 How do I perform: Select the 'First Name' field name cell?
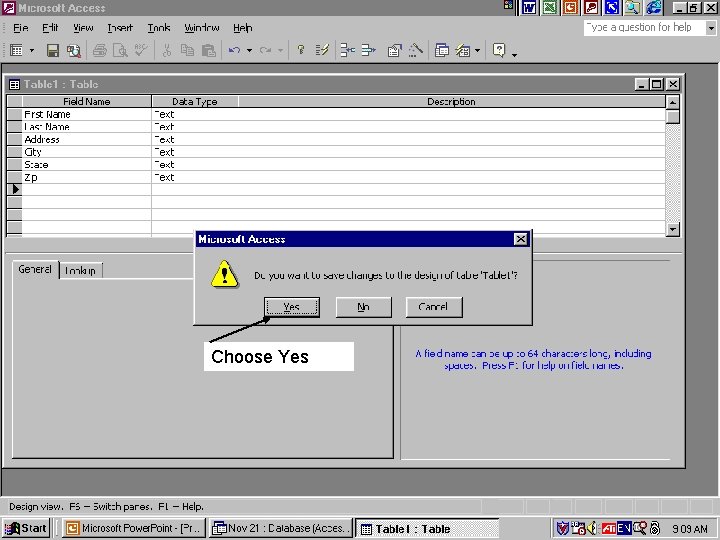(x=87, y=114)
